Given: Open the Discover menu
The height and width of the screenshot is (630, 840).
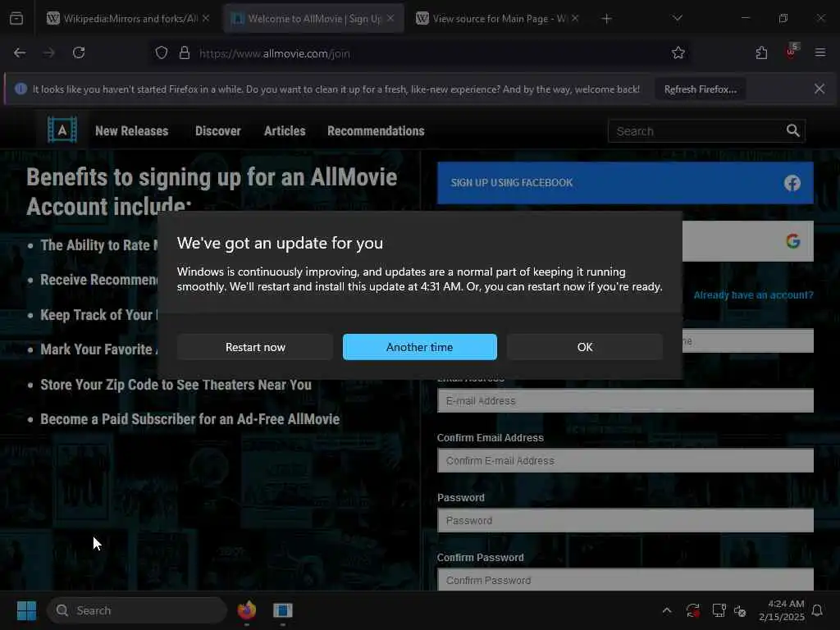Looking at the screenshot, I should pos(218,130).
